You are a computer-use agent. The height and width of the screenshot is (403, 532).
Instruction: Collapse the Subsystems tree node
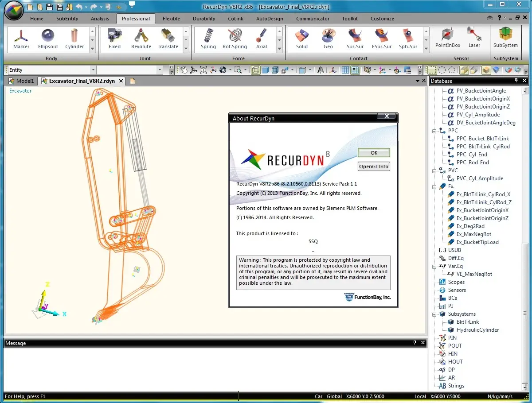tap(434, 314)
